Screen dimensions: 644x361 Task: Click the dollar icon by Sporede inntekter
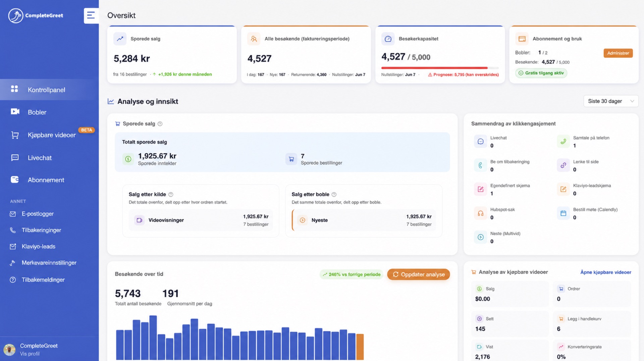(128, 159)
